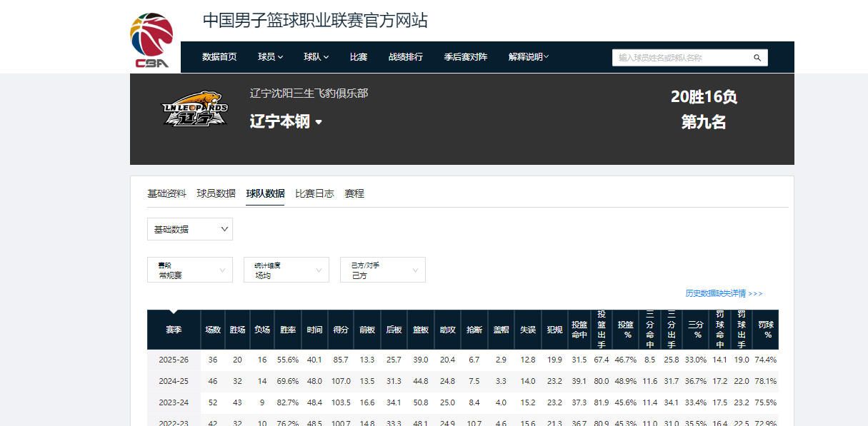Expand the 球员 navigation menu
Viewport: 868px width, 426px height.
tap(270, 57)
